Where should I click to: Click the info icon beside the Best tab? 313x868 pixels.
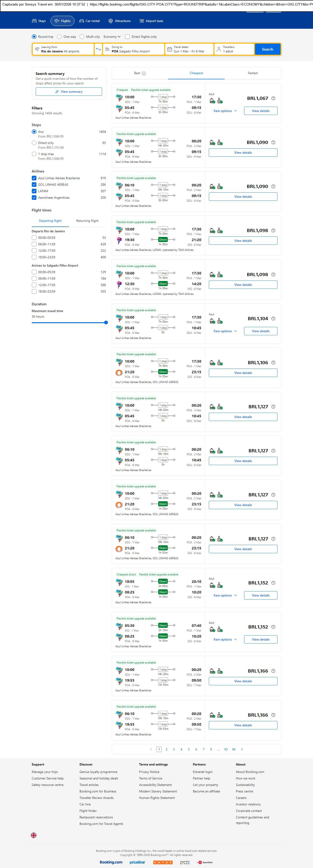144,73
